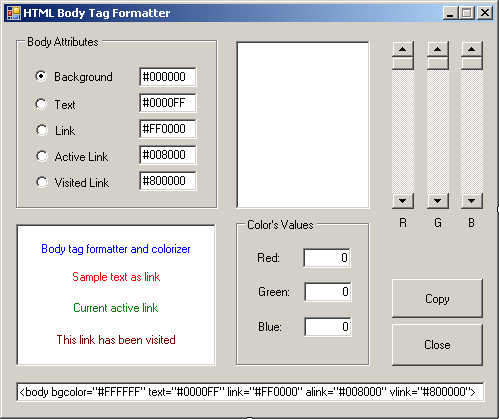
Task: Click the Background hex value field #000000
Action: [x=168, y=77]
